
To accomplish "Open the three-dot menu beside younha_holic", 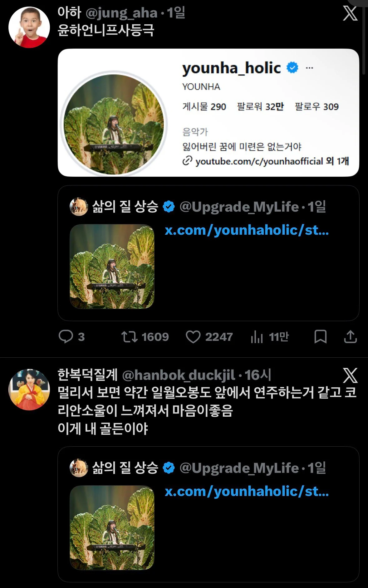I will pyautogui.click(x=309, y=68).
